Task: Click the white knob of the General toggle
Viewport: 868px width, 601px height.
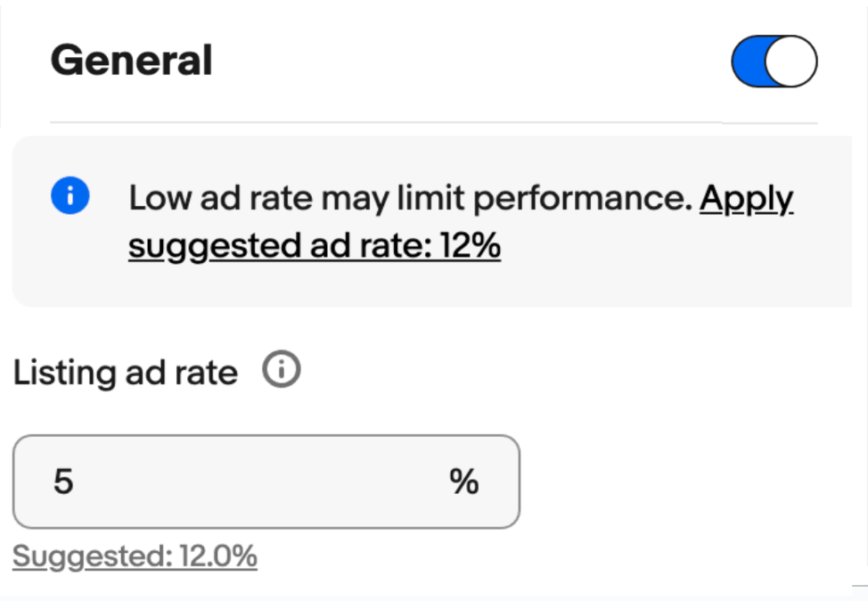Action: (x=791, y=62)
